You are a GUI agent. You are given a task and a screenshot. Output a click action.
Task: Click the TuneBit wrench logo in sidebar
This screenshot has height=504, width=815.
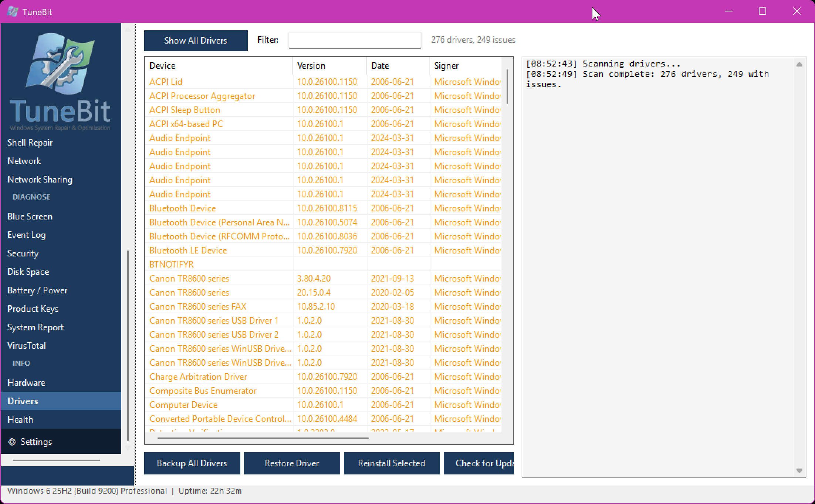click(x=60, y=64)
